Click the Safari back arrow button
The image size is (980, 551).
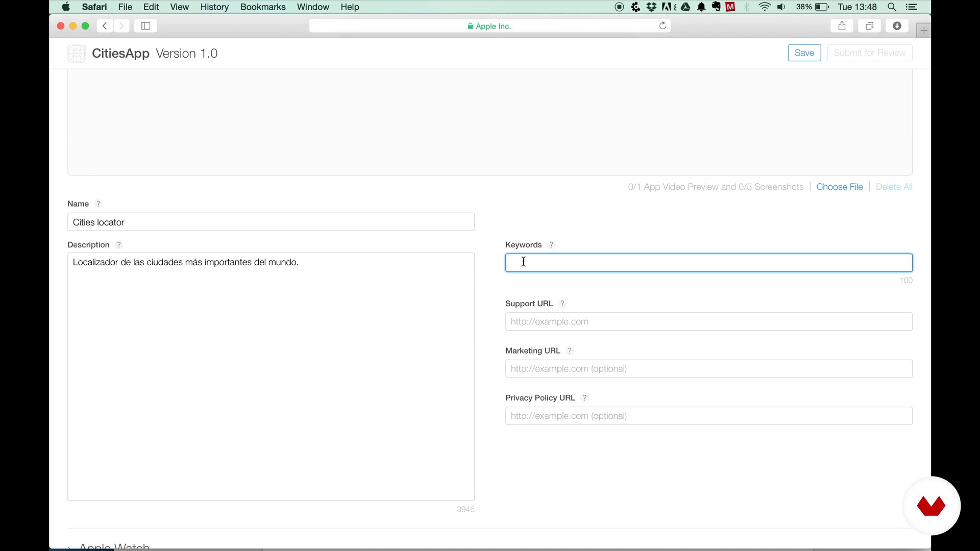click(x=105, y=26)
